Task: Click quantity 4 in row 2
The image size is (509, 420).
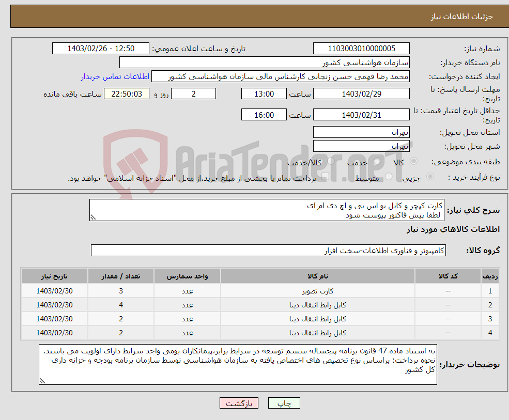Action: 121,305
